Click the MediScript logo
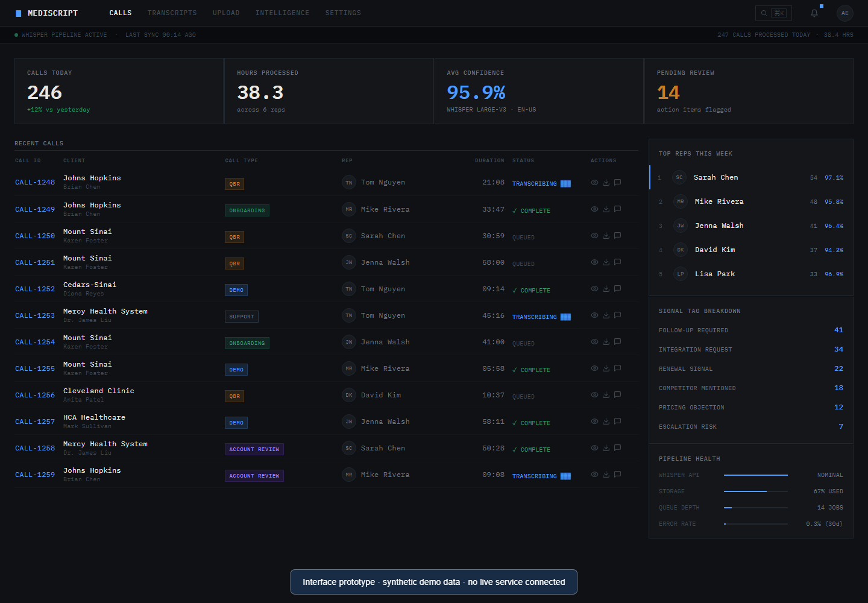Screen dimensions: 868x603 pyautogui.click(x=47, y=13)
